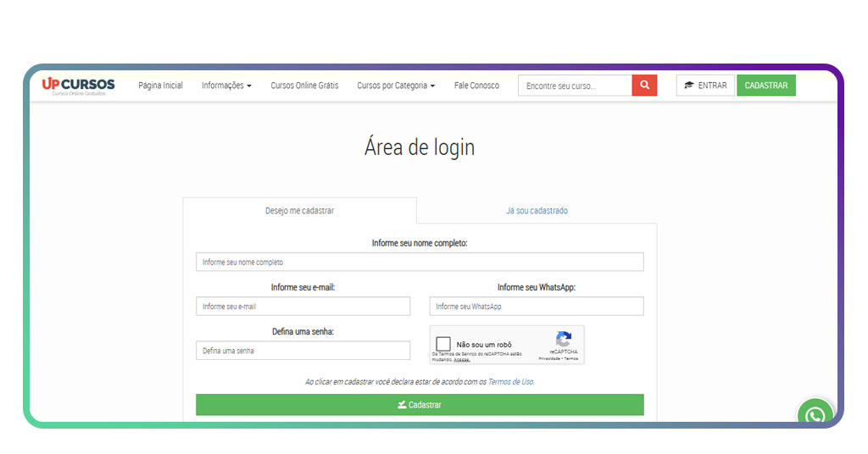Image resolution: width=868 pixels, height=454 pixels.
Task: Expand the Informações dropdown menu
Action: (x=226, y=86)
